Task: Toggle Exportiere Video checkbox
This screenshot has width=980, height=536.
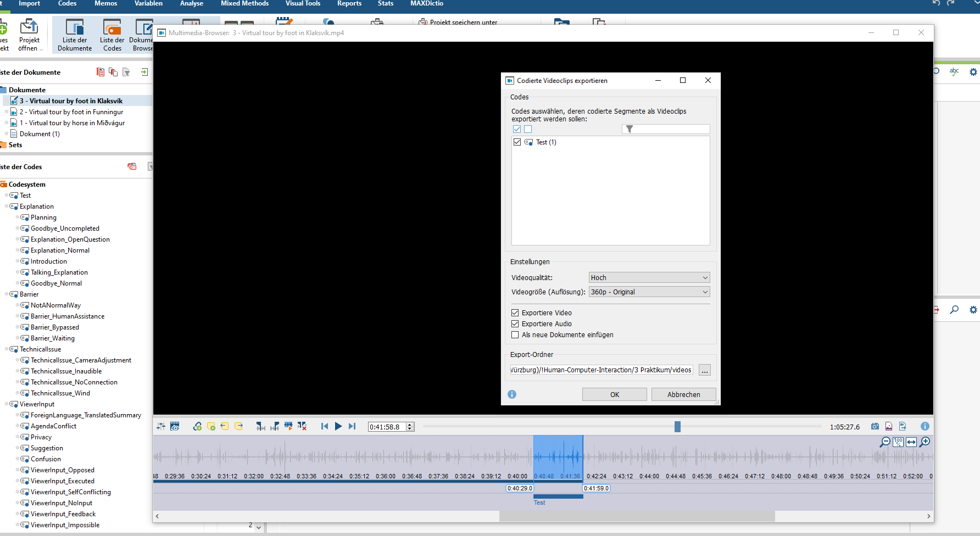Action: point(515,312)
